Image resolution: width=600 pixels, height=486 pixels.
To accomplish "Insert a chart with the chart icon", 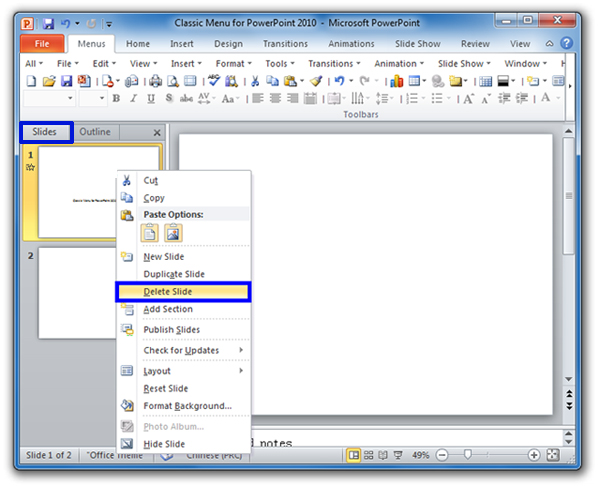I will 396,81.
